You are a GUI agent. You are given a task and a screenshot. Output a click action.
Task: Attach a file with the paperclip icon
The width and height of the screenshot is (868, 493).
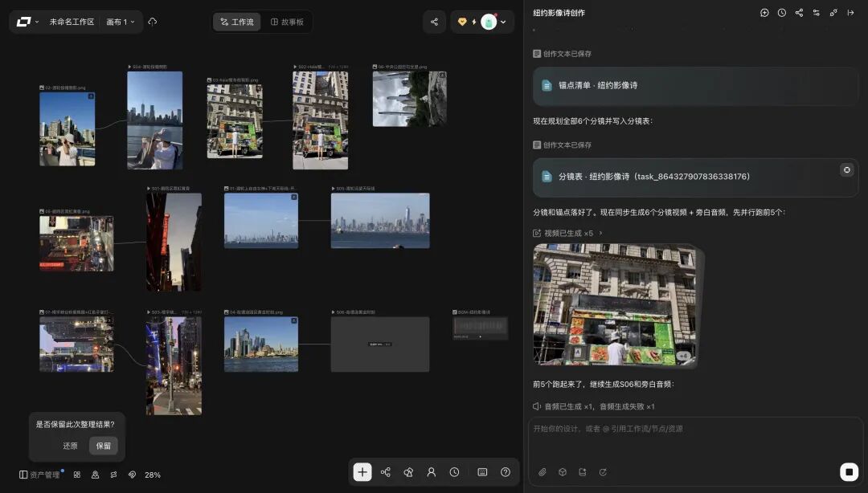point(542,472)
